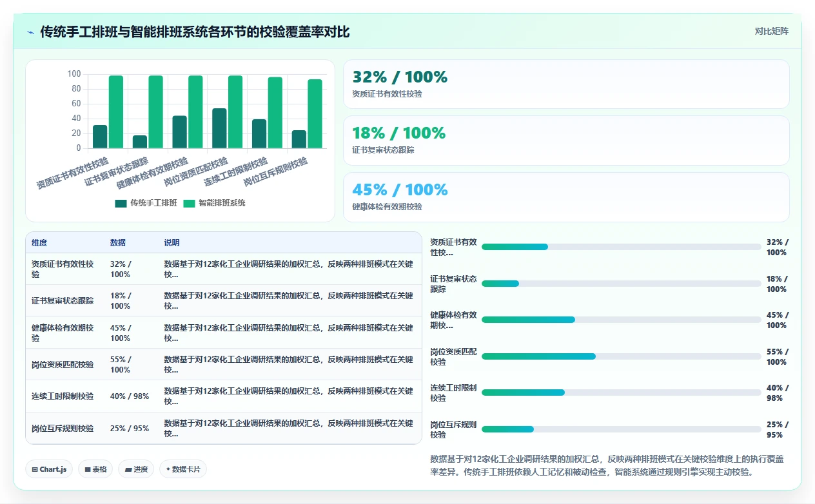Screen dimensions: 815x504
Task: Select the 表格 tag button
Action: [x=96, y=469]
